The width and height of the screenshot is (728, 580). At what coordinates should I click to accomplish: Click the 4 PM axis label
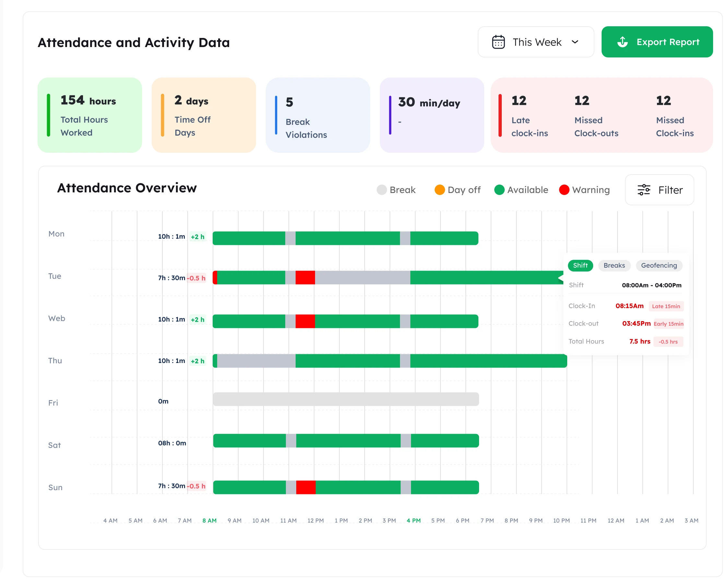click(x=414, y=521)
